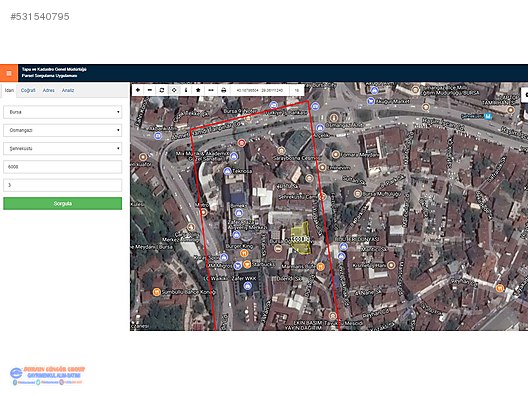Screen dimensions: 528x396
Task: Click the green Sorgula button
Action: (63, 203)
